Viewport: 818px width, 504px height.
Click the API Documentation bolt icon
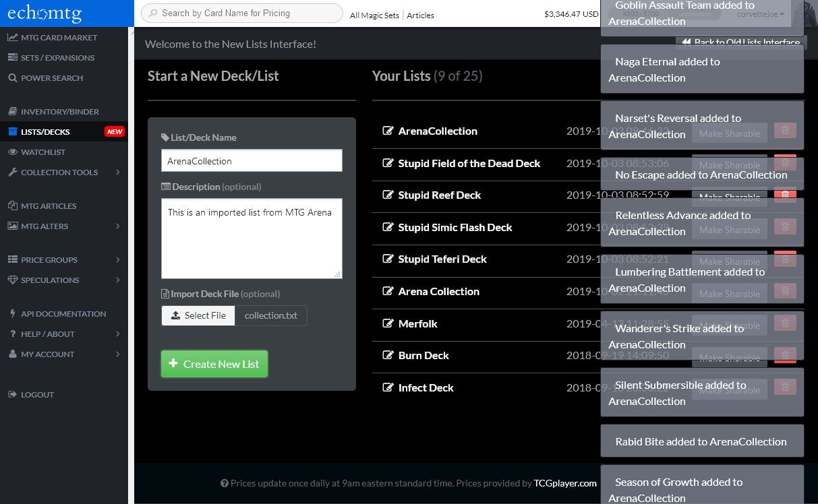pos(13,314)
